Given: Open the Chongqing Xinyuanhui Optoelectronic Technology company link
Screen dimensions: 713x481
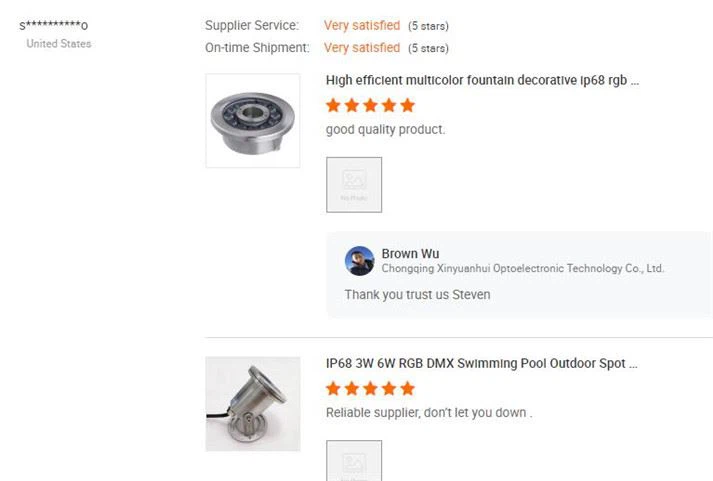Looking at the screenshot, I should point(523,268).
